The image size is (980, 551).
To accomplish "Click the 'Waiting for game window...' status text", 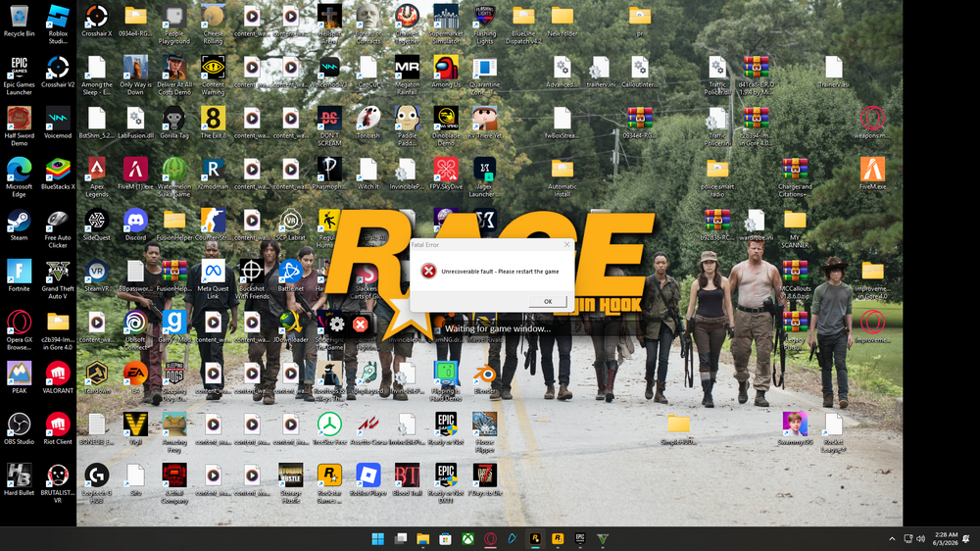I will (498, 328).
